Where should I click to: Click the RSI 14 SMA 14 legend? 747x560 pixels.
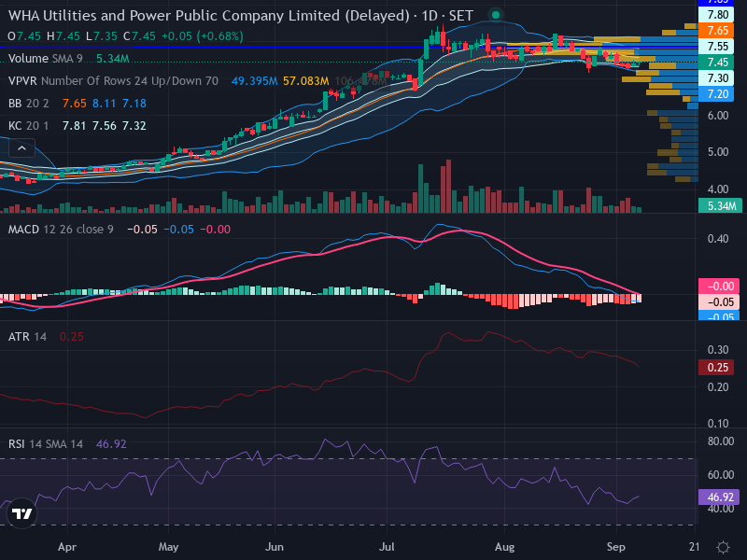[x=45, y=444]
